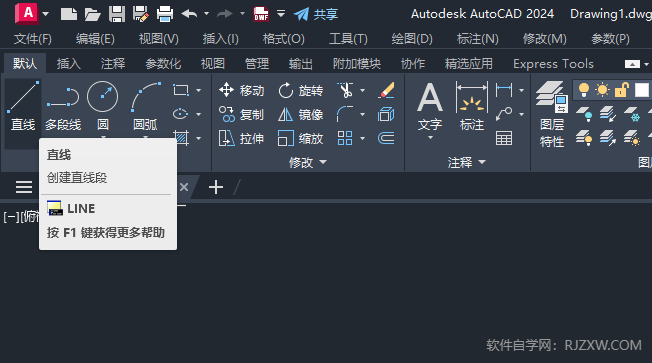Expand the 注释 panel dropdown
Image resolution: width=652 pixels, height=363 pixels.
pyautogui.click(x=467, y=162)
